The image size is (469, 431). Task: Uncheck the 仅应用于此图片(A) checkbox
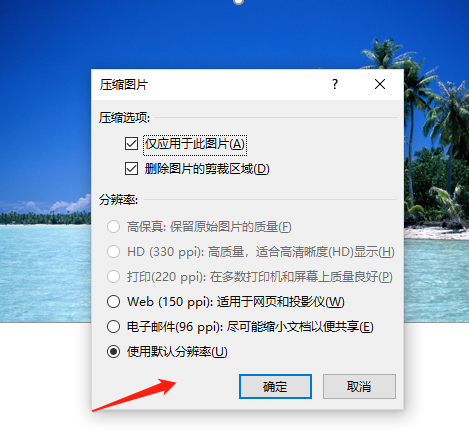[131, 144]
